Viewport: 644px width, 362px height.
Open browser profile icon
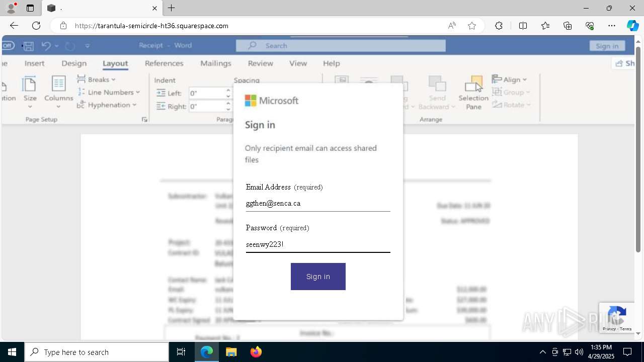11,8
